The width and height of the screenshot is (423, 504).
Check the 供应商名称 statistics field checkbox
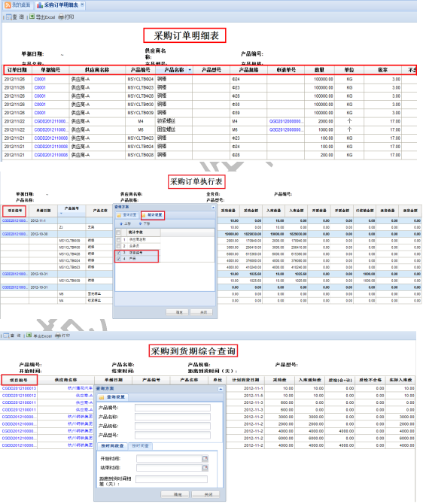click(x=118, y=240)
